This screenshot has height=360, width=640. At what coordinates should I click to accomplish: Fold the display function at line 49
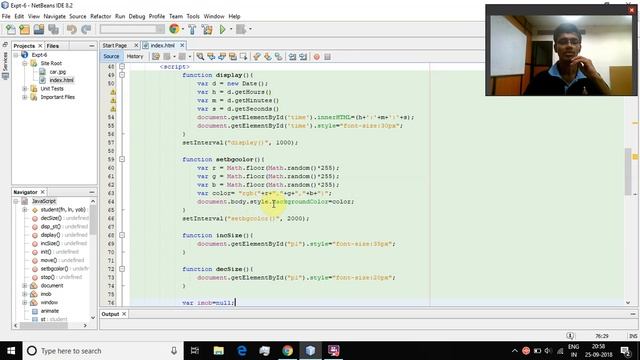pyautogui.click(x=122, y=75)
